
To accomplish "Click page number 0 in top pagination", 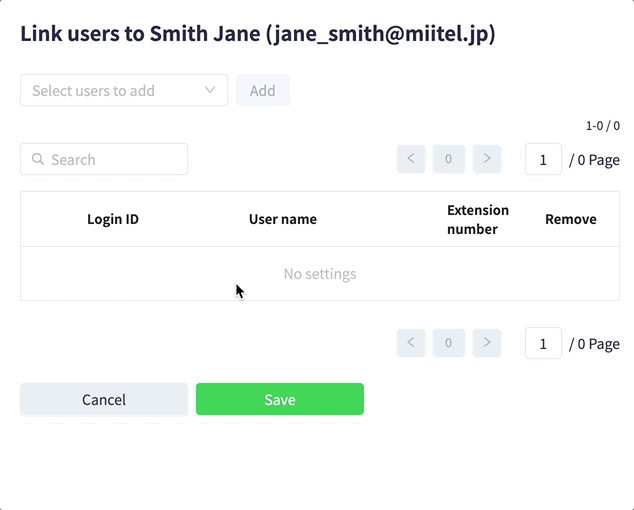I will coord(448,159).
